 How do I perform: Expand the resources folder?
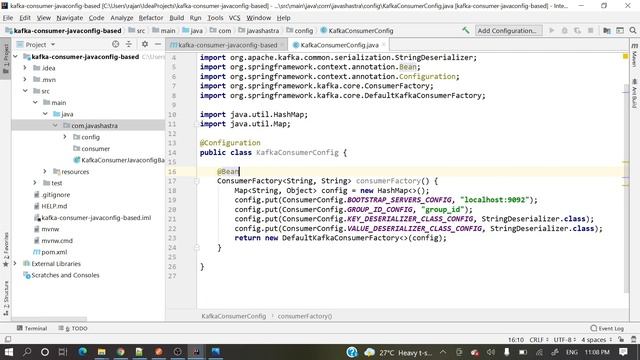click(x=45, y=171)
